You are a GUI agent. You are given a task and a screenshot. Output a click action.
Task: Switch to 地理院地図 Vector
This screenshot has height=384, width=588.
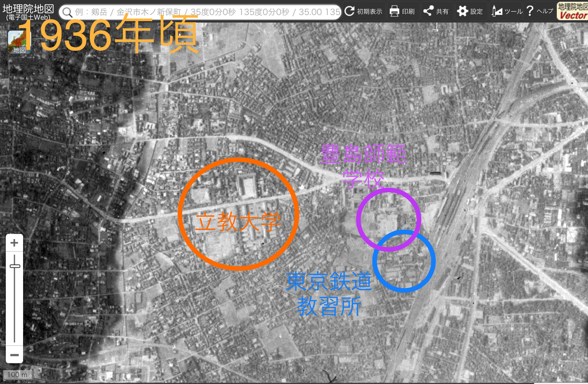tap(572, 11)
